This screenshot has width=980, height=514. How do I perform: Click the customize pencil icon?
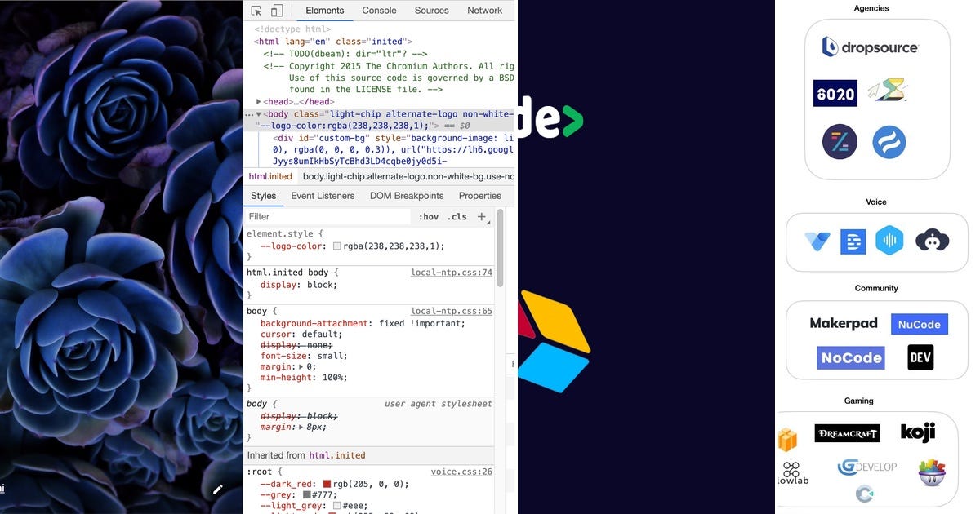218,490
